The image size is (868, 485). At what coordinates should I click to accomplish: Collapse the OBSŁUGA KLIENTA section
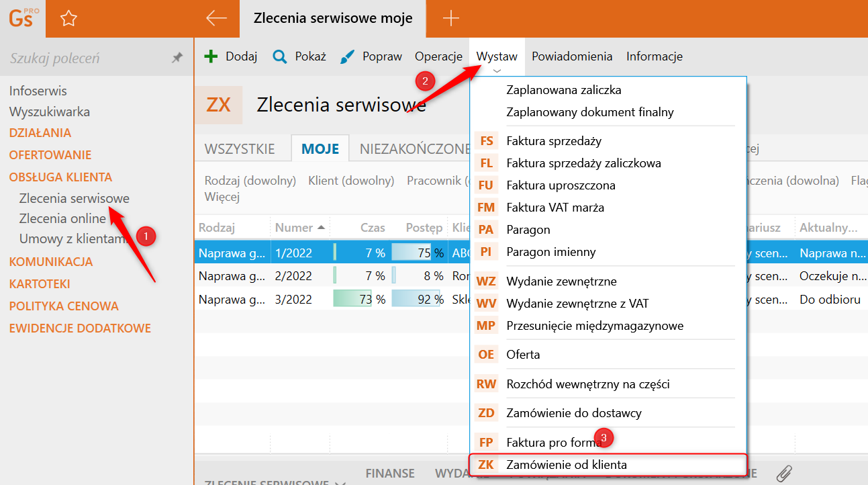(60, 177)
